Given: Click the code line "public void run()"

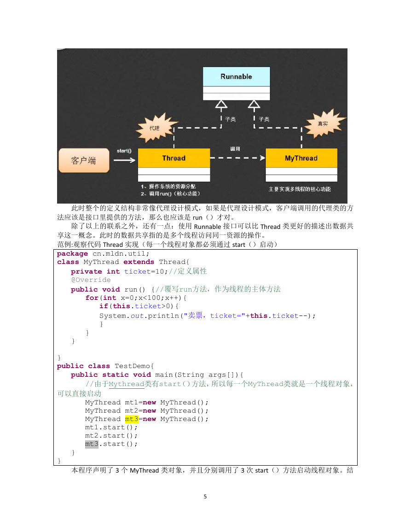Looking at the screenshot, I should point(176,289).
